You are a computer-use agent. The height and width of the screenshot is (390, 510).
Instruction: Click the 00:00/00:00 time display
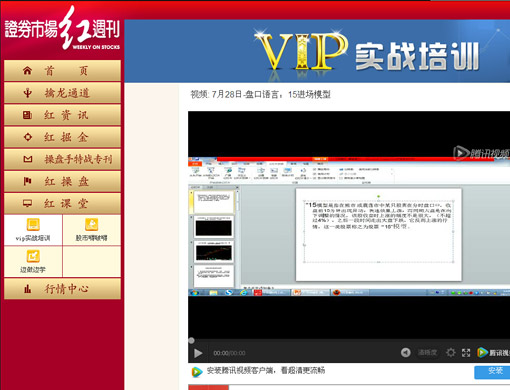pyautogui.click(x=229, y=353)
